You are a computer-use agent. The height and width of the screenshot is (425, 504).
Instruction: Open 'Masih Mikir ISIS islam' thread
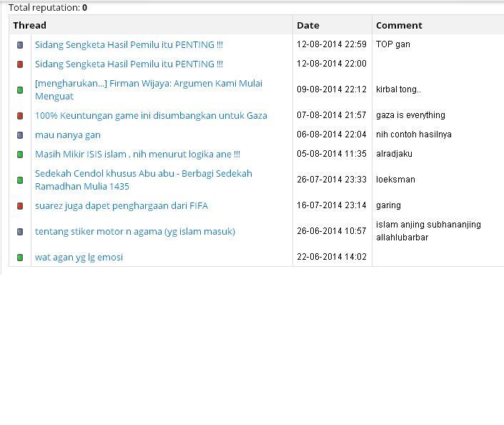point(137,154)
